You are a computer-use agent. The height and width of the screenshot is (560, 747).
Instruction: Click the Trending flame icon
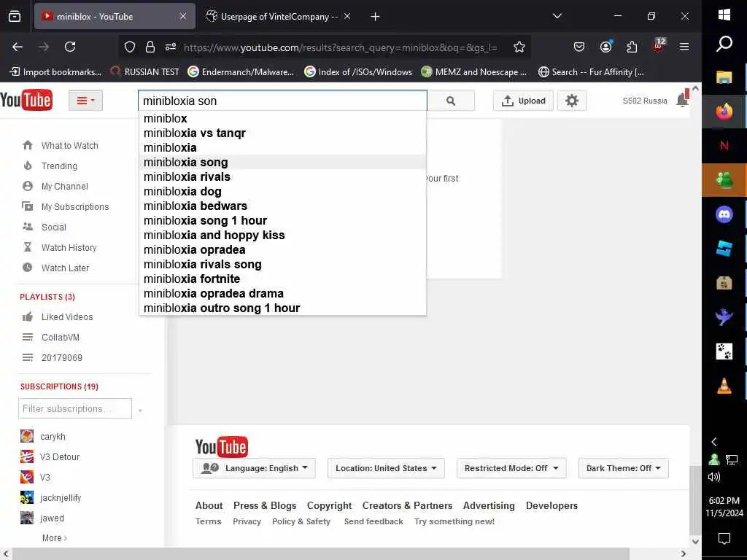pyautogui.click(x=28, y=166)
